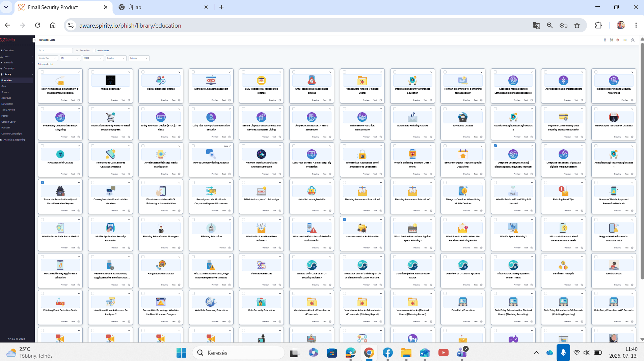Open the Chrome password key icon

click(563, 25)
